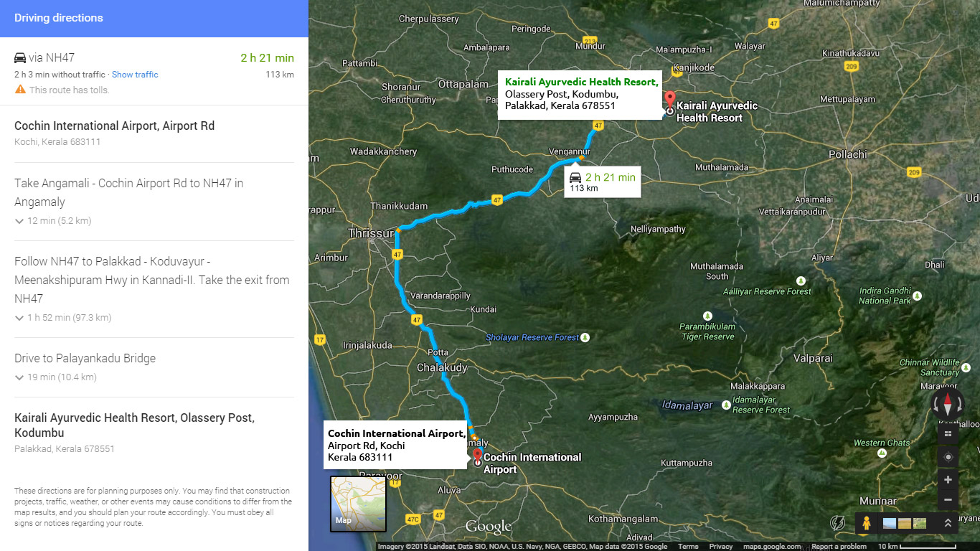980x551 pixels.
Task: Rotate map clockwise using compass arrow
Action: point(959,405)
